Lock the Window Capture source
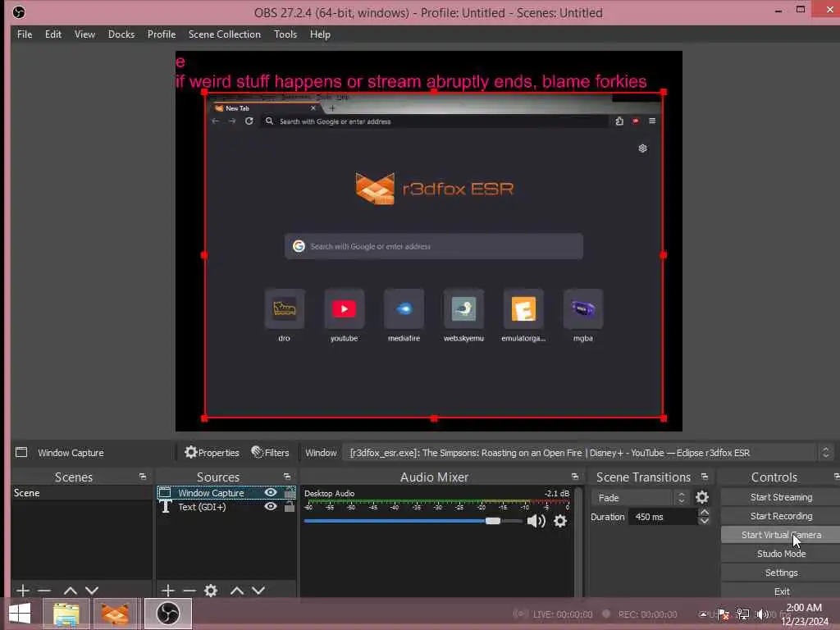Viewport: 840px width, 630px height. pos(290,492)
